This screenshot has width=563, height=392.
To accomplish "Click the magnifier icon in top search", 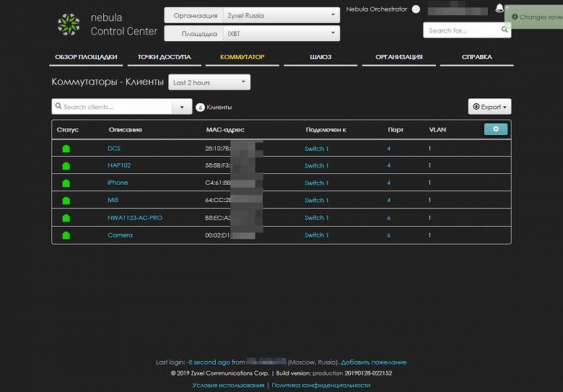I will pyautogui.click(x=504, y=30).
